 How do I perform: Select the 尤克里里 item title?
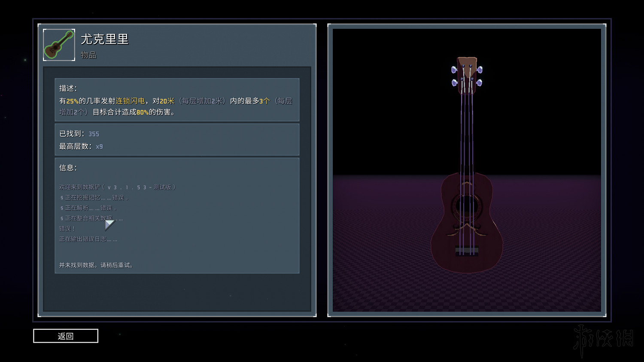tap(105, 39)
